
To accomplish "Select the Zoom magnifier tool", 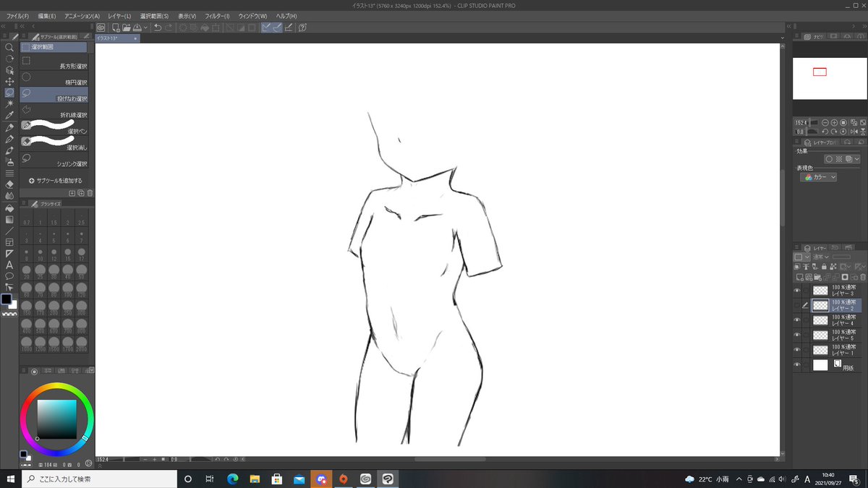I will coord(9,47).
